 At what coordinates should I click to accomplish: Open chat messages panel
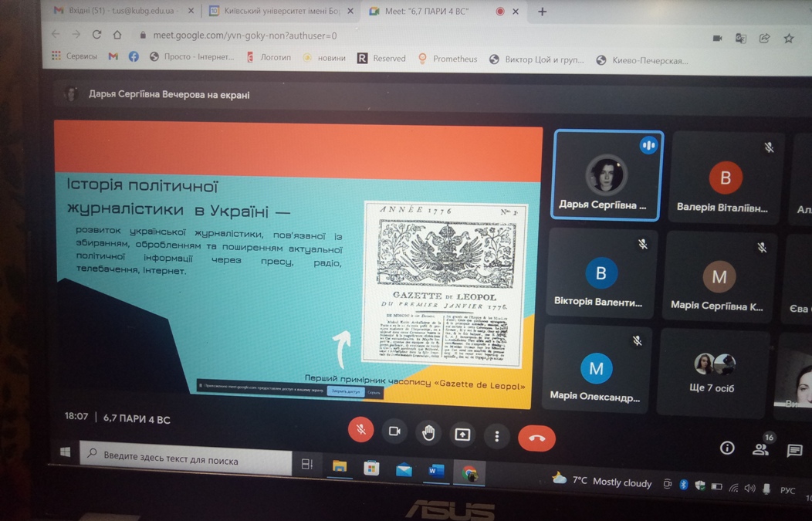pyautogui.click(x=794, y=451)
